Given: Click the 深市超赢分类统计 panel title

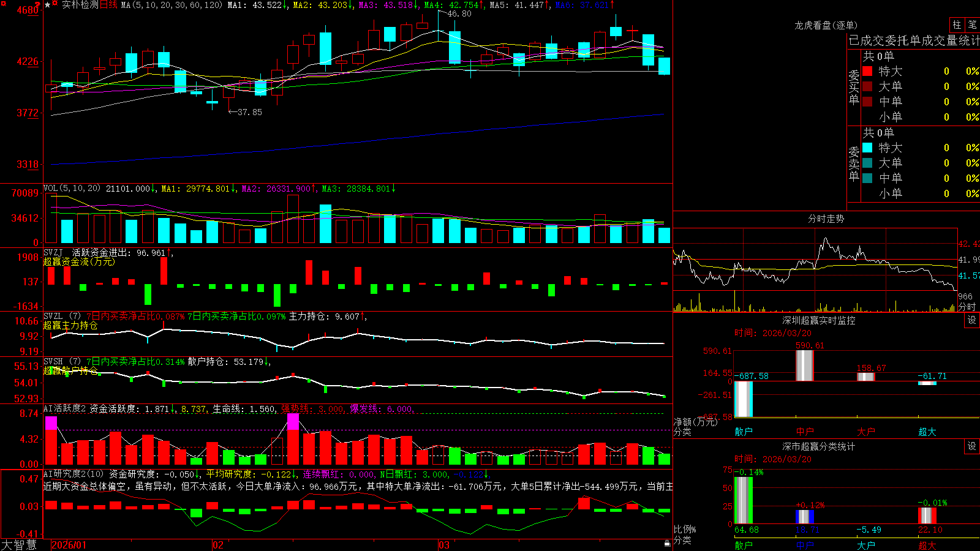Looking at the screenshot, I should click(x=818, y=446).
